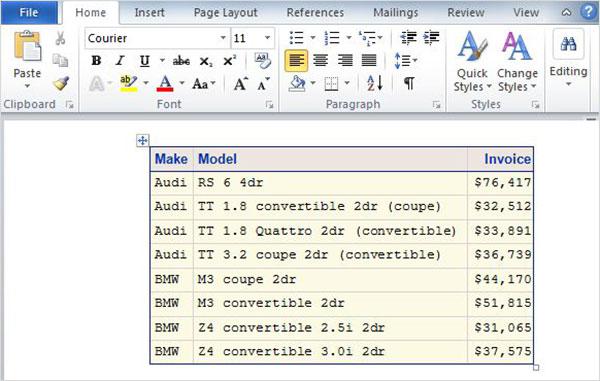Apply yellow text highlight color

click(x=129, y=83)
